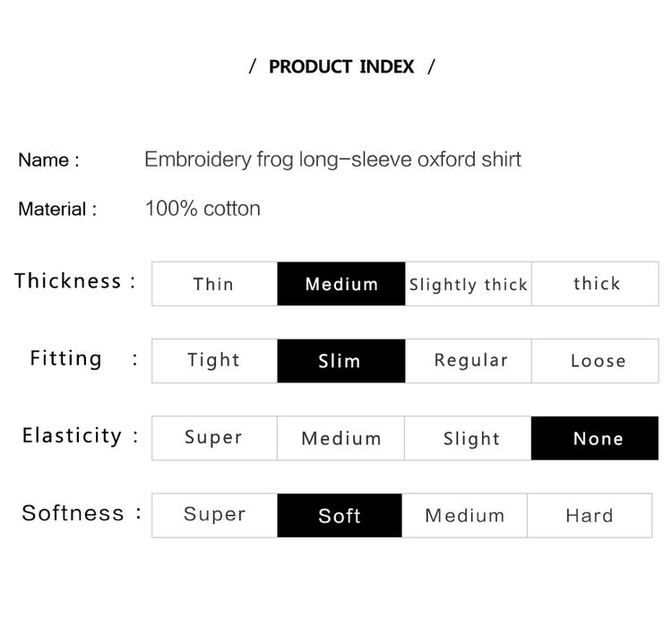This screenshot has width=672, height=618.
Task: Pick Regular in the Fitting row
Action: [x=468, y=361]
